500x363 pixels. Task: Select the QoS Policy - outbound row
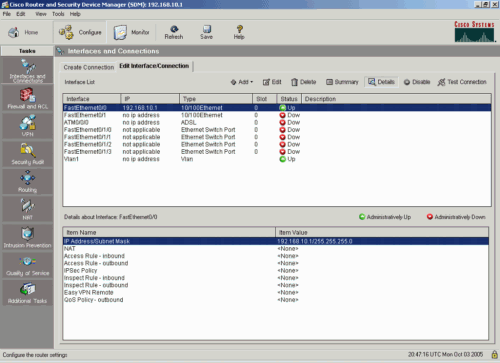[x=276, y=300]
